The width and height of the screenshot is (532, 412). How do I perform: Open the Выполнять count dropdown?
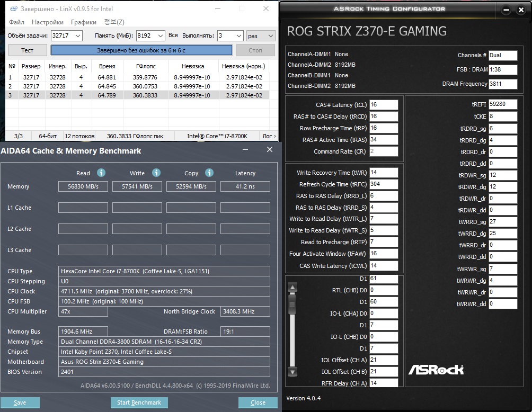(x=239, y=35)
